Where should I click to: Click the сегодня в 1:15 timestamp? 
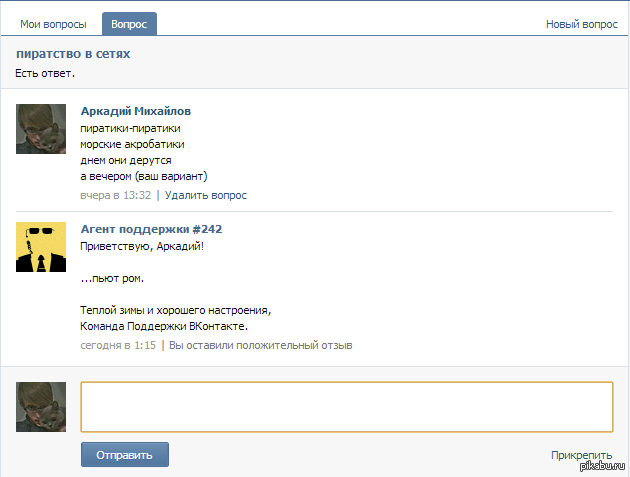[x=117, y=345]
